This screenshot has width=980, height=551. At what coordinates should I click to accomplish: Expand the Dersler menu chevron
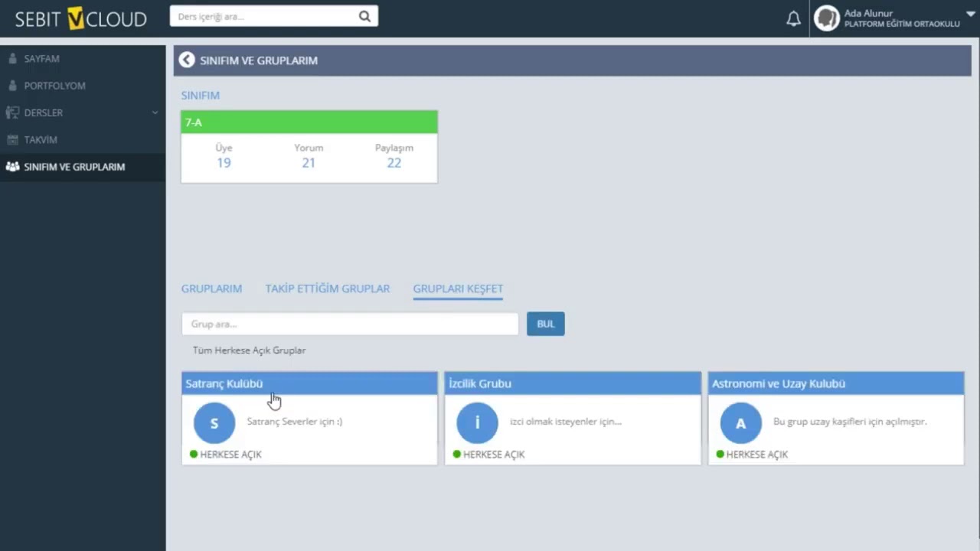155,112
